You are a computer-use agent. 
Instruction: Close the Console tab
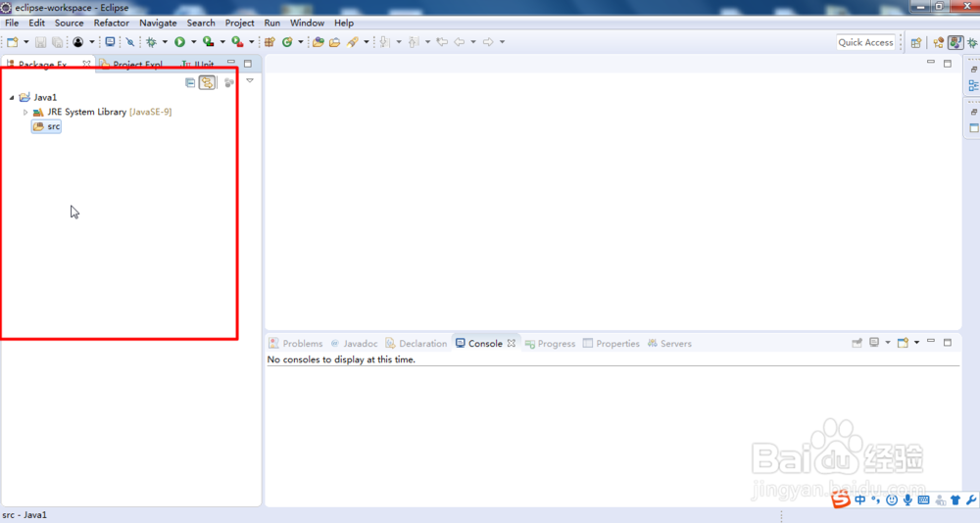click(x=512, y=343)
